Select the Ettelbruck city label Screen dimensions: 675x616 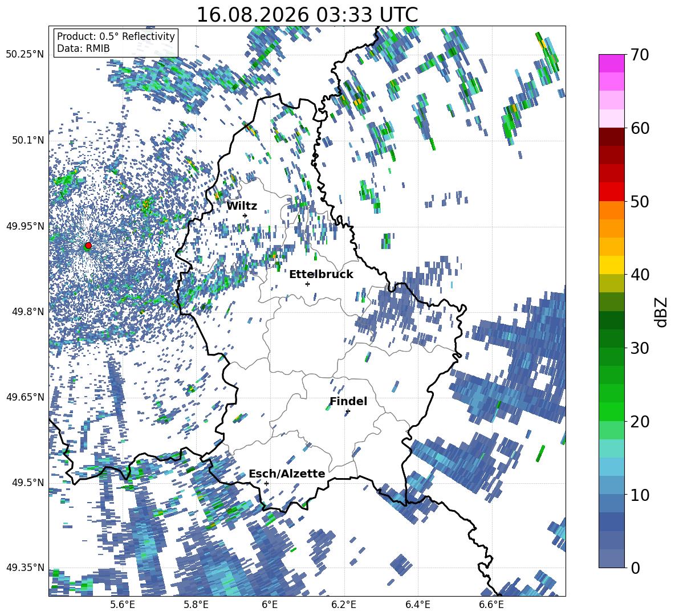click(321, 275)
